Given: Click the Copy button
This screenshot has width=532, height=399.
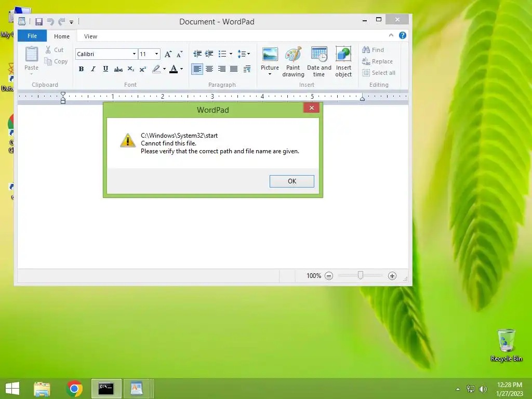Looking at the screenshot, I should [56, 61].
